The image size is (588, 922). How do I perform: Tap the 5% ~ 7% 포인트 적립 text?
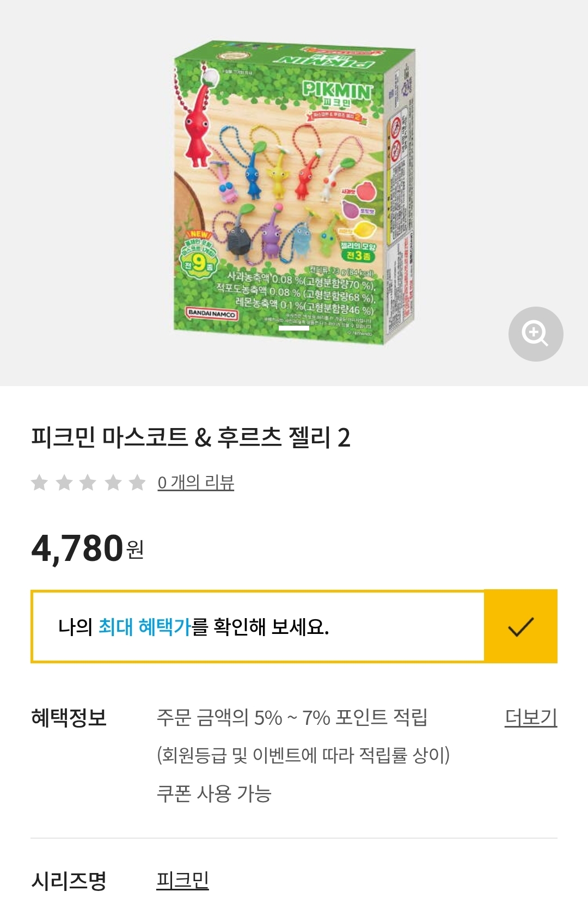coord(292,718)
